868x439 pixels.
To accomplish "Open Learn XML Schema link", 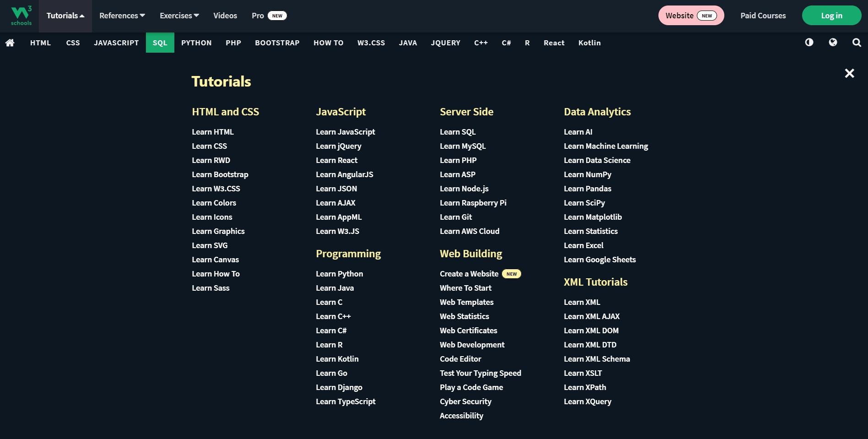I will point(597,359).
